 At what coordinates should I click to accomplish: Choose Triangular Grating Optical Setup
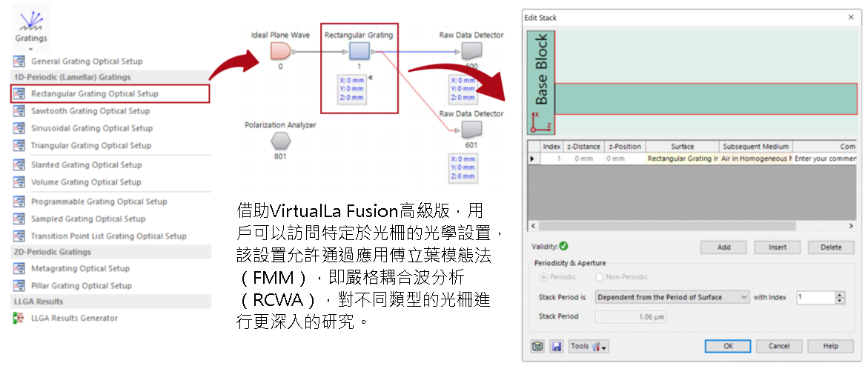pyautogui.click(x=90, y=146)
